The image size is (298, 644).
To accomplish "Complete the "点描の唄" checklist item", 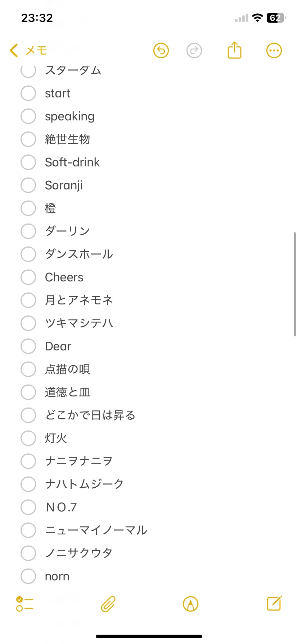I will pyautogui.click(x=28, y=369).
